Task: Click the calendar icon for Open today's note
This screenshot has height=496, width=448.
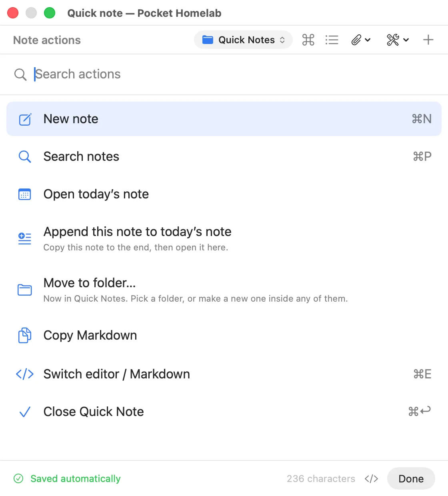Action: (x=25, y=194)
